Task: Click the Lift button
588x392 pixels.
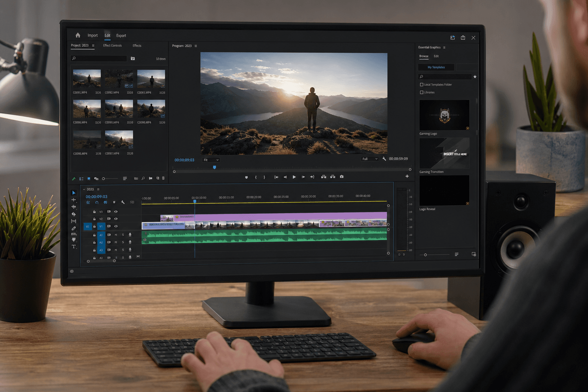Action: click(x=323, y=176)
